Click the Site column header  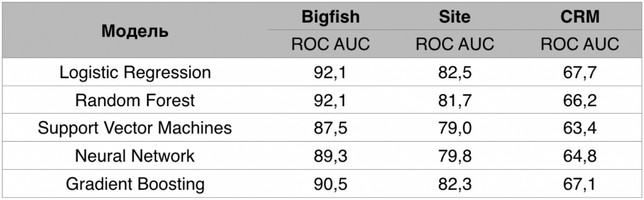click(454, 17)
